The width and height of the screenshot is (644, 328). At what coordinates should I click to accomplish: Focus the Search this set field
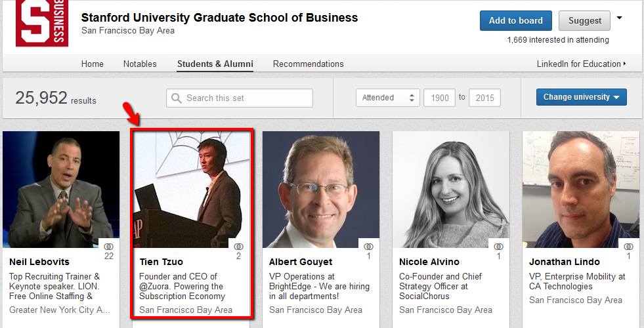coord(240,98)
